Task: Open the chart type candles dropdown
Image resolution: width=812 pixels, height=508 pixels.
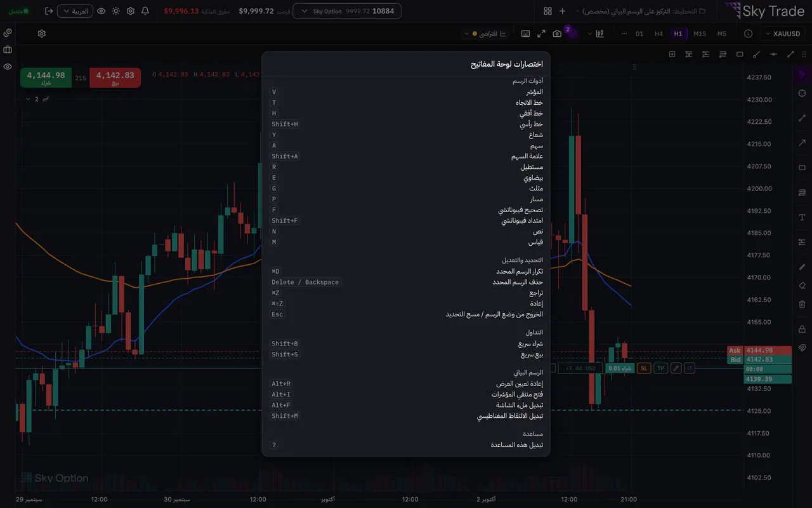Action: tap(594, 34)
